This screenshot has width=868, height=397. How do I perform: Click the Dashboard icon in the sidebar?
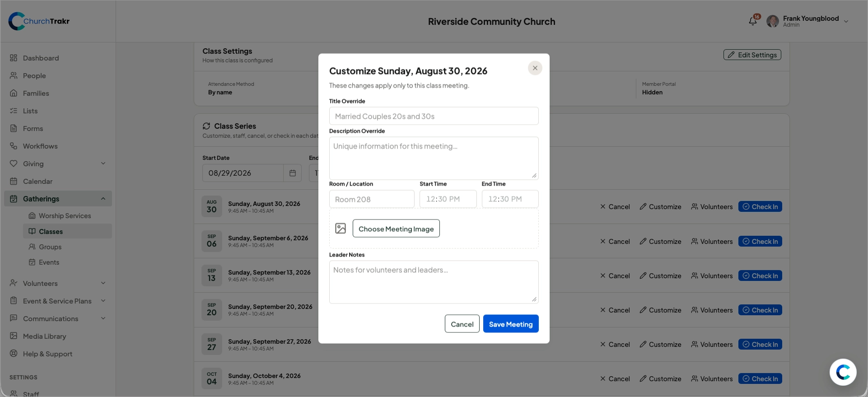(x=14, y=58)
